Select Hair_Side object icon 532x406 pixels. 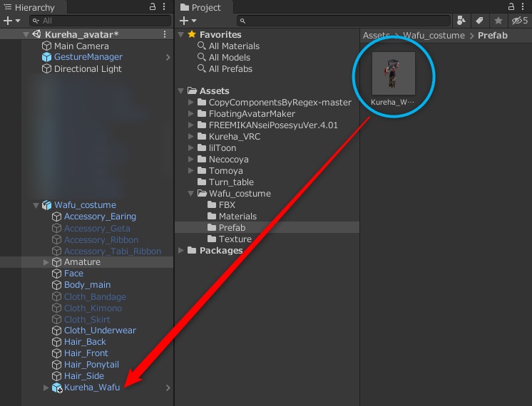coord(56,376)
